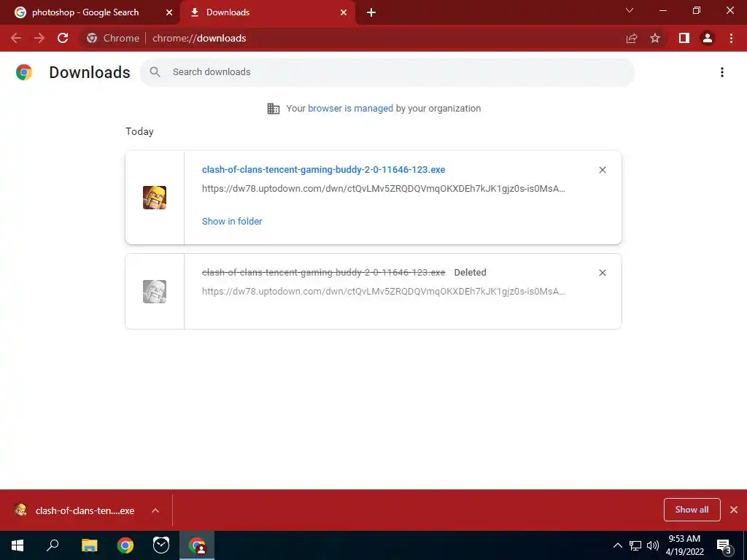Click Show in folder

coord(232,221)
